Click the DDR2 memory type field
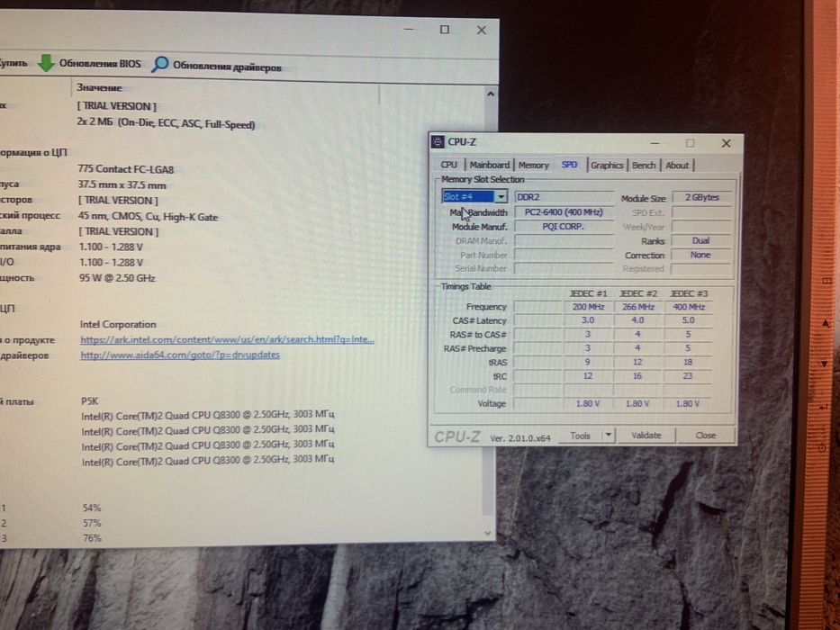The height and width of the screenshot is (630, 840). tap(565, 197)
